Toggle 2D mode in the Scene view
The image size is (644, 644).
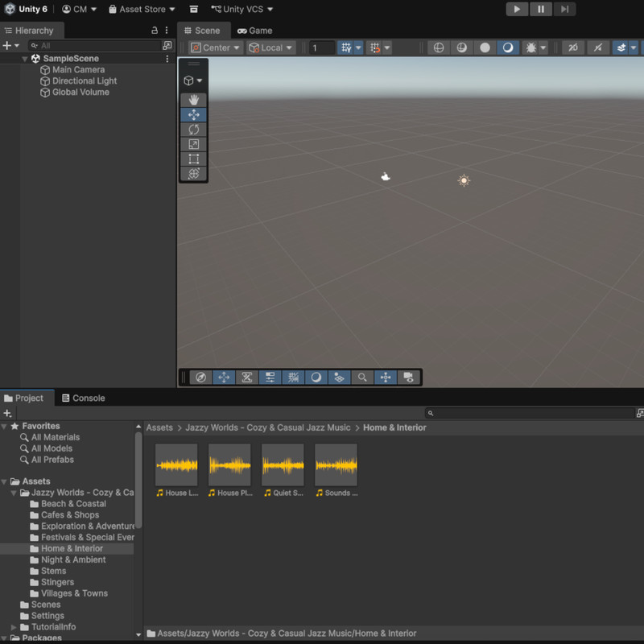[x=573, y=47]
